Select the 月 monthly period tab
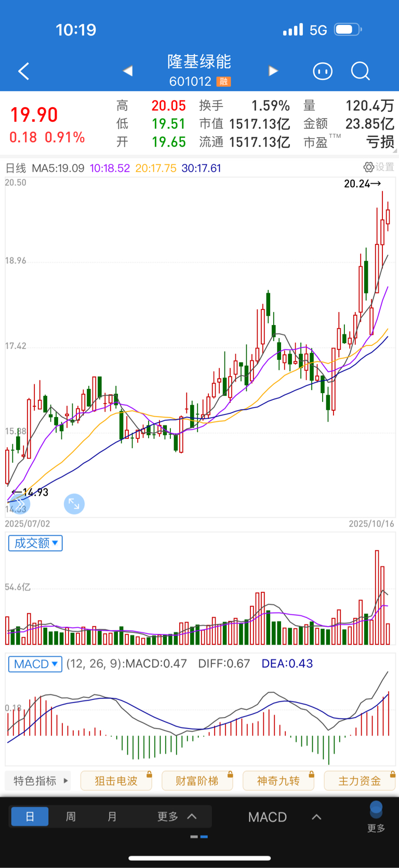This screenshot has width=399, height=868. point(112,817)
